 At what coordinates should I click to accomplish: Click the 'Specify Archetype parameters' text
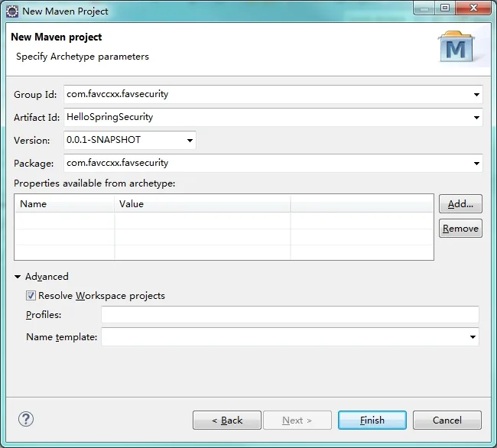(83, 57)
